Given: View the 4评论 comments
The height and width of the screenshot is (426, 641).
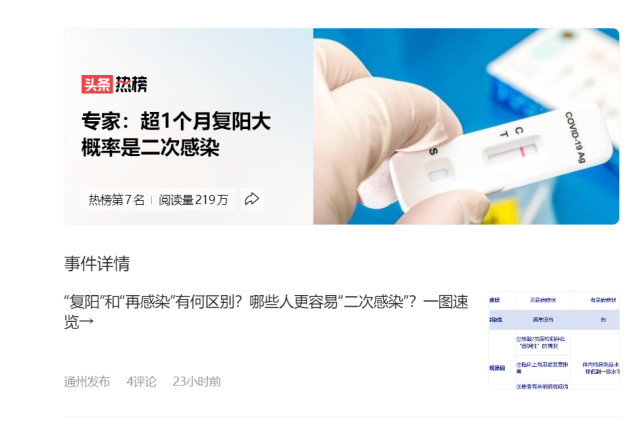Looking at the screenshot, I should coord(141,381).
